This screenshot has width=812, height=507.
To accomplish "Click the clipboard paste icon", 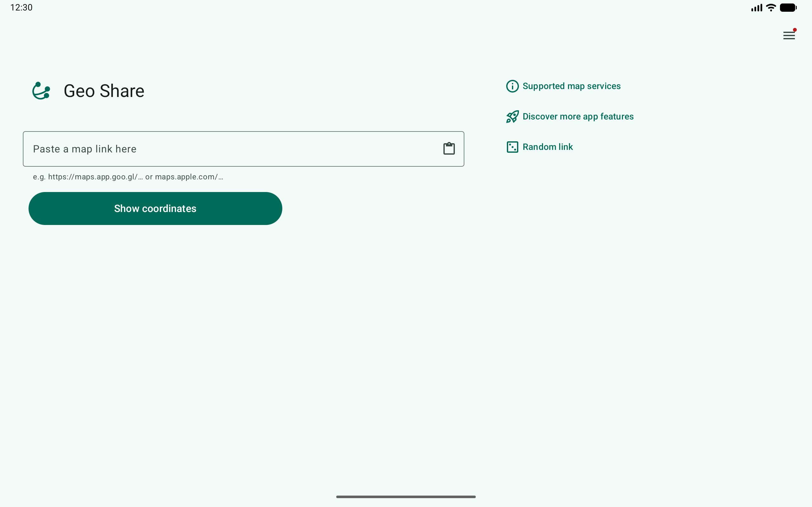I will (449, 149).
